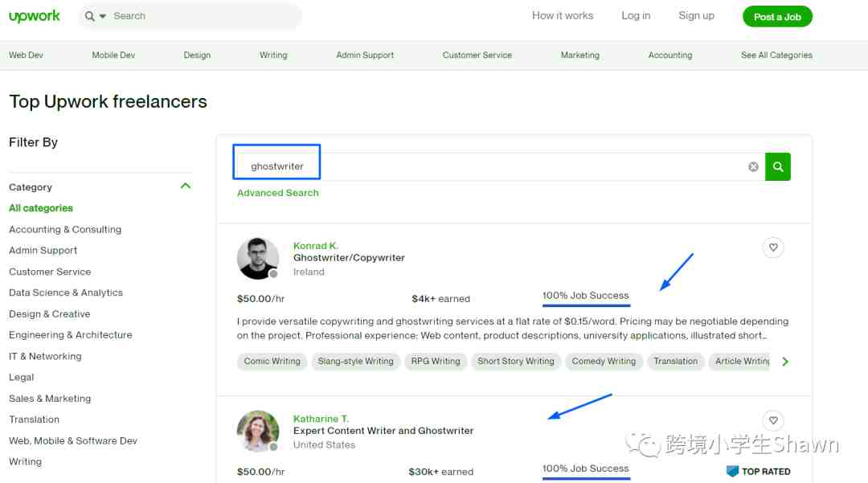Select the Short Story Writing tag
This screenshot has width=868, height=483.
coord(516,362)
